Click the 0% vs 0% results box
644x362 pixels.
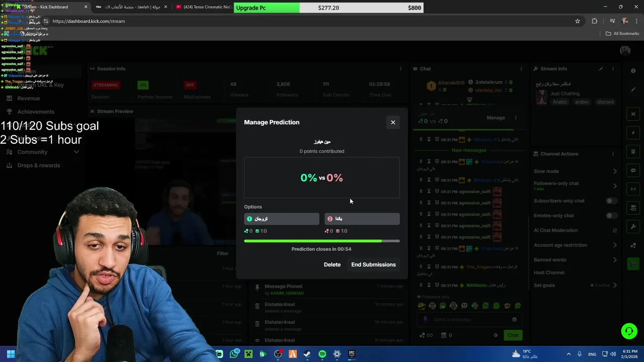(322, 177)
